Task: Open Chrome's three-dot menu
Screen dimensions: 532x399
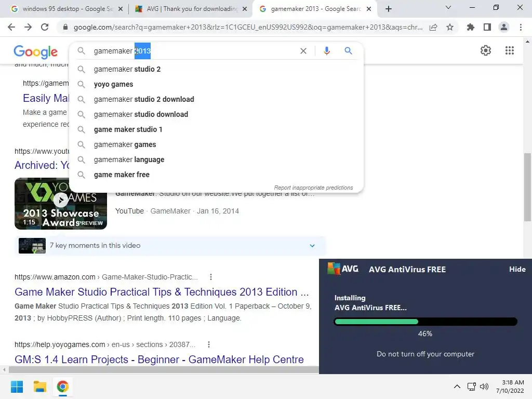Action: pyautogui.click(x=521, y=27)
